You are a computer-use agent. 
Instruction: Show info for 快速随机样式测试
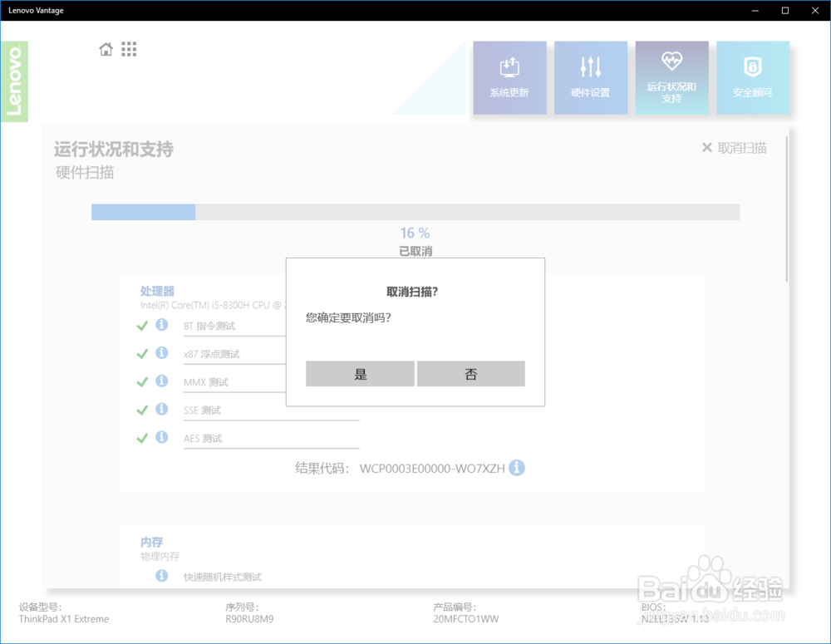tap(162, 576)
